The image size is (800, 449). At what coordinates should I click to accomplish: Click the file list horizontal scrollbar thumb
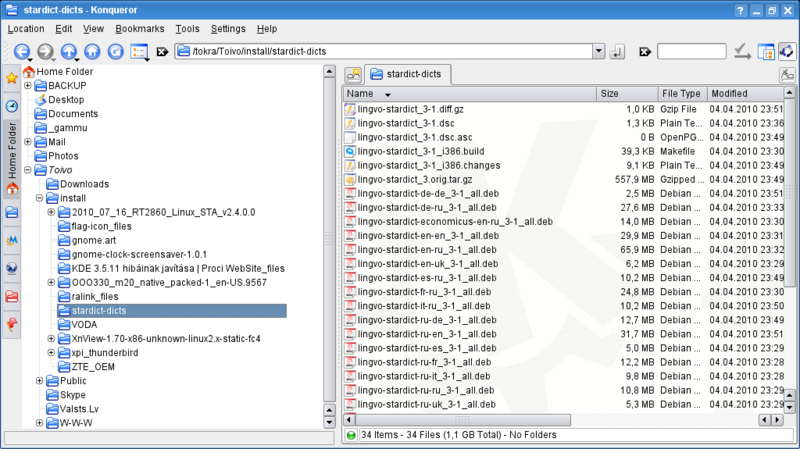point(462,420)
